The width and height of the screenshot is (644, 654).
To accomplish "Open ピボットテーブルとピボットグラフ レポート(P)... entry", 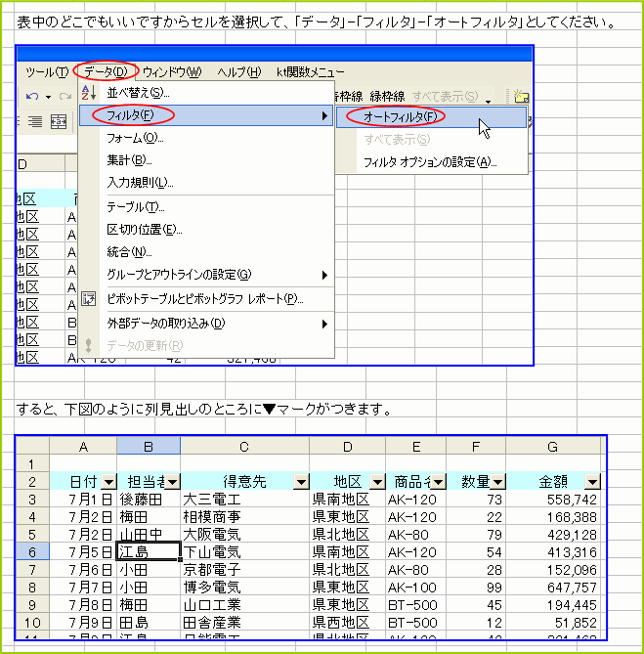I will 204,299.
